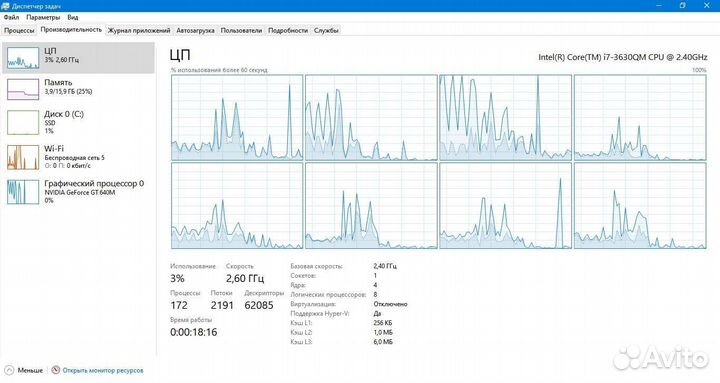
Task: Collapse Task Manager with the Меньше chevron icon
Action: (x=9, y=370)
